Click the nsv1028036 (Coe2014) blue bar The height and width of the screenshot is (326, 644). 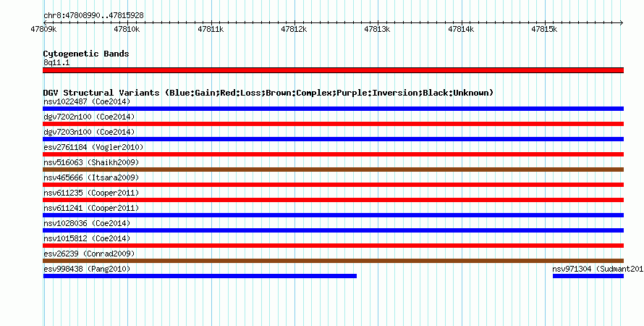point(333,230)
